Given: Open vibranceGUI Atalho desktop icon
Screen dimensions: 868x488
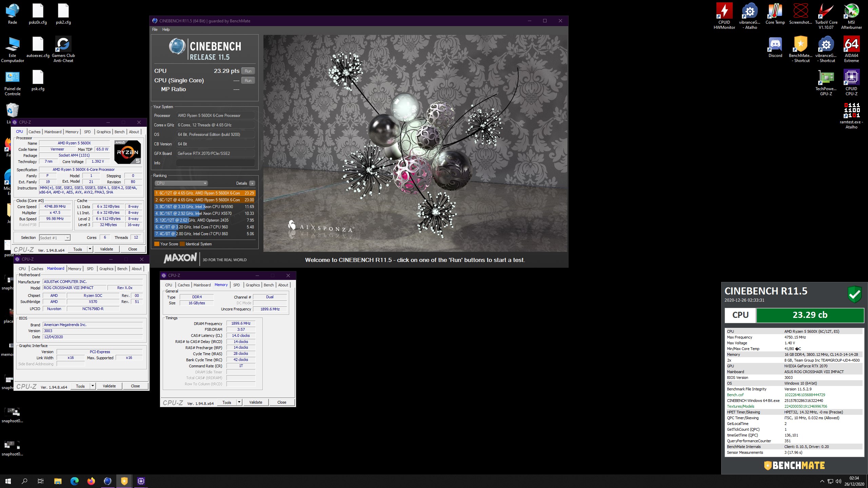Looking at the screenshot, I should coord(750,16).
